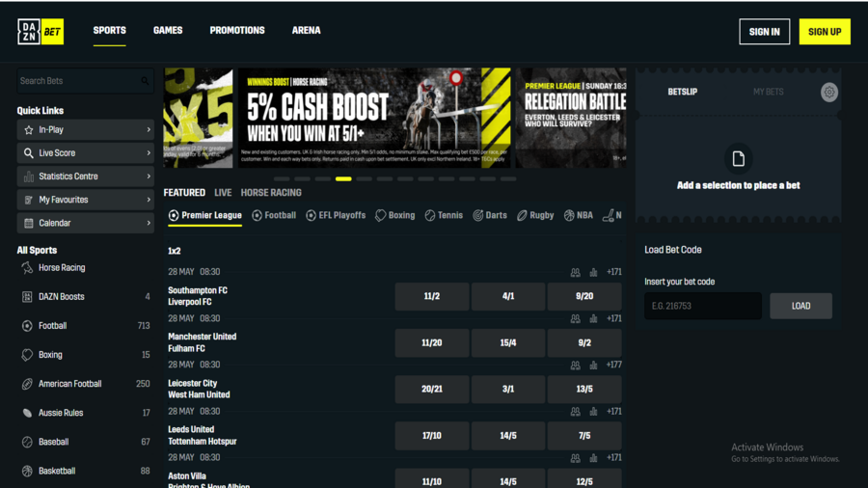The width and height of the screenshot is (868, 488).
Task: Expand Calendar quick link chevron
Action: [149, 223]
